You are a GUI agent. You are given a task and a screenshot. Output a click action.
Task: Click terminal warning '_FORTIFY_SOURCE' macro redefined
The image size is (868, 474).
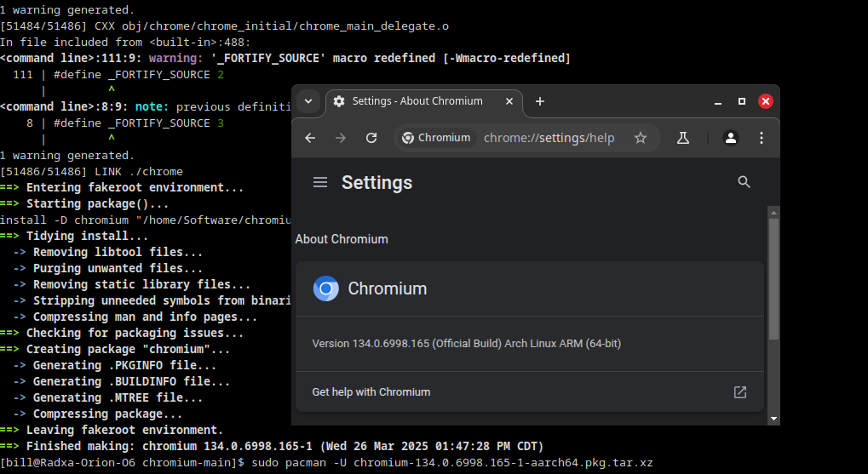(285, 58)
